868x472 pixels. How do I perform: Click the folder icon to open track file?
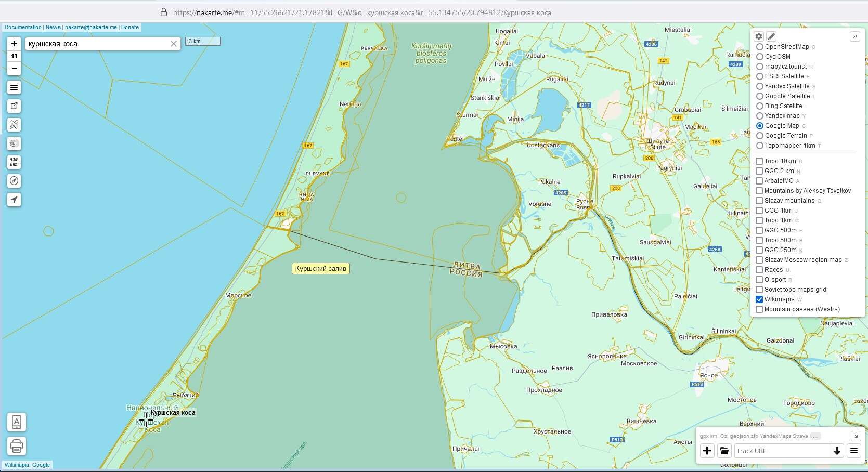(724, 451)
